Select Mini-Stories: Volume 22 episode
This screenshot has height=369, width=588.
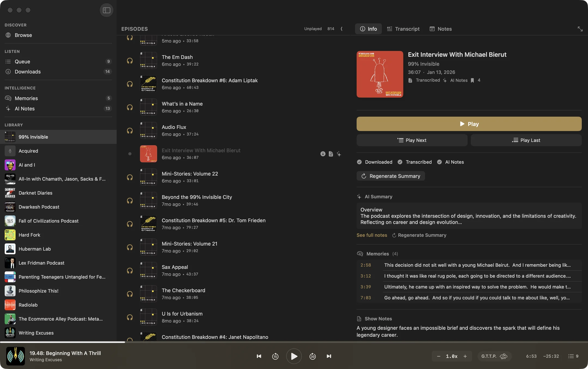coord(234,177)
